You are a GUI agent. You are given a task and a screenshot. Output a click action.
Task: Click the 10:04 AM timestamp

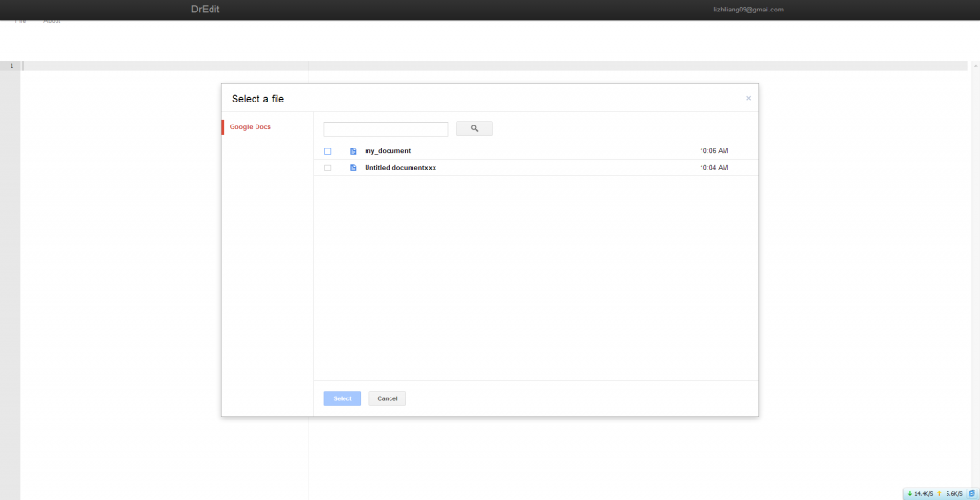[714, 168]
